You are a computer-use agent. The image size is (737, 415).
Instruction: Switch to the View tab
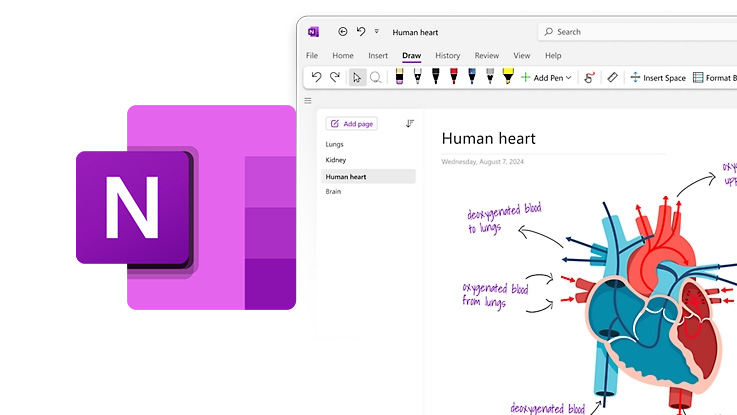tap(522, 55)
